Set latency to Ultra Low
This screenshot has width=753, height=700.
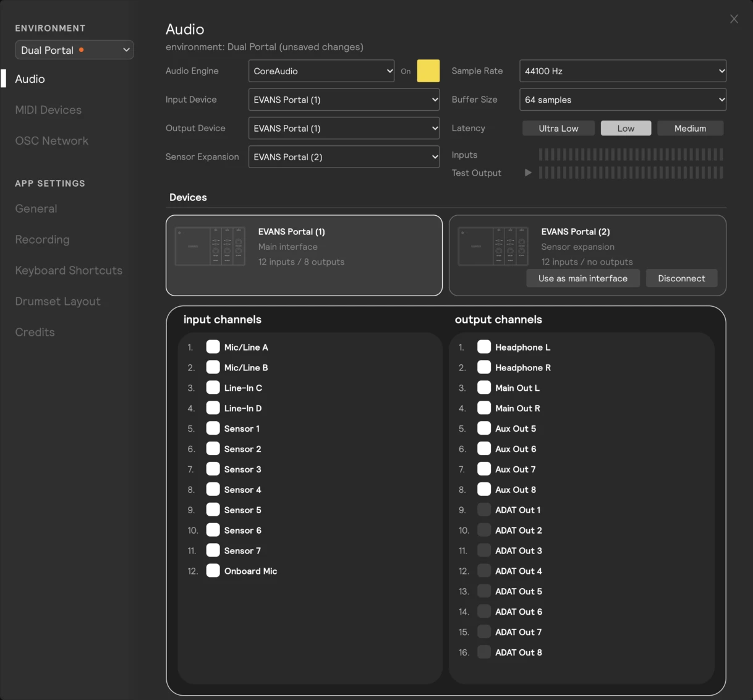click(x=558, y=128)
